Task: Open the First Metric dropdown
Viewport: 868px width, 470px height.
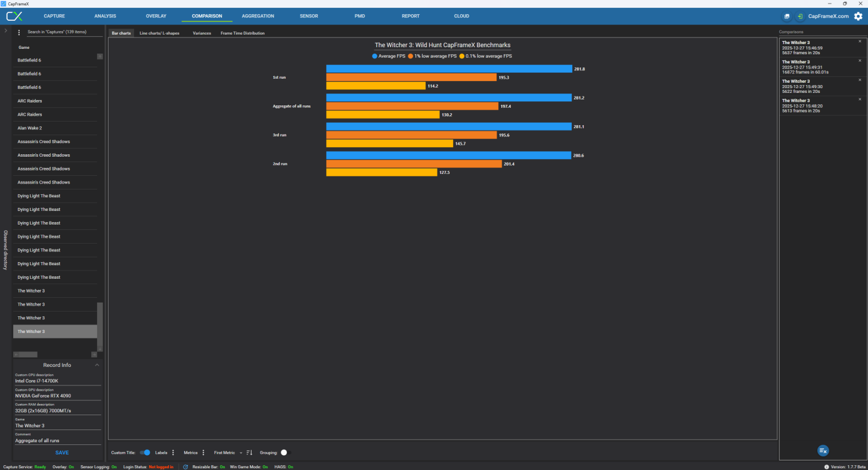Action: click(x=228, y=453)
